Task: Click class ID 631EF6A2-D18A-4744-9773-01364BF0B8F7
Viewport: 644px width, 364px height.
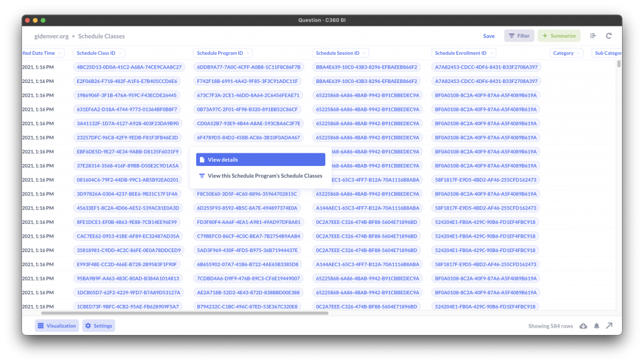Action: pyautogui.click(x=127, y=109)
